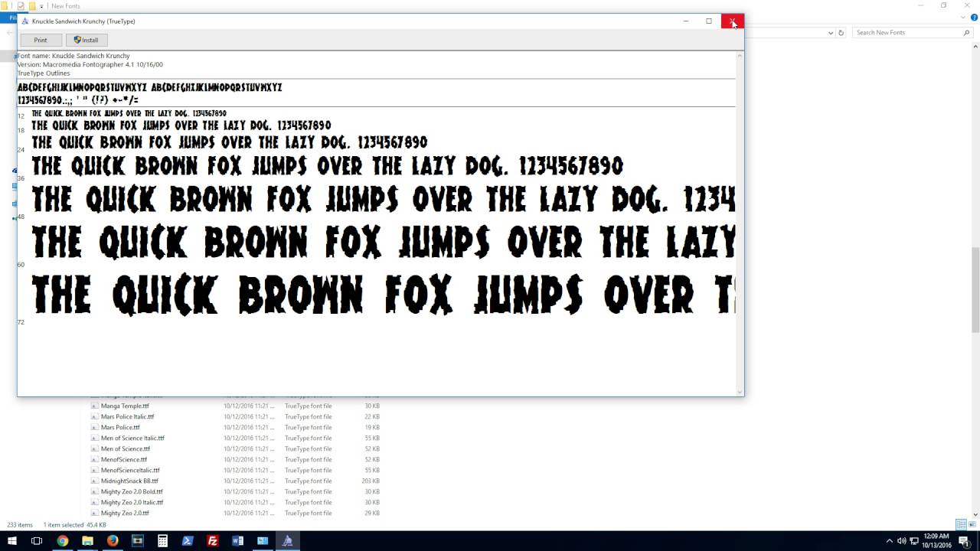Viewport: 980px width, 551px height.
Task: Open the Task View button
Action: (36, 541)
